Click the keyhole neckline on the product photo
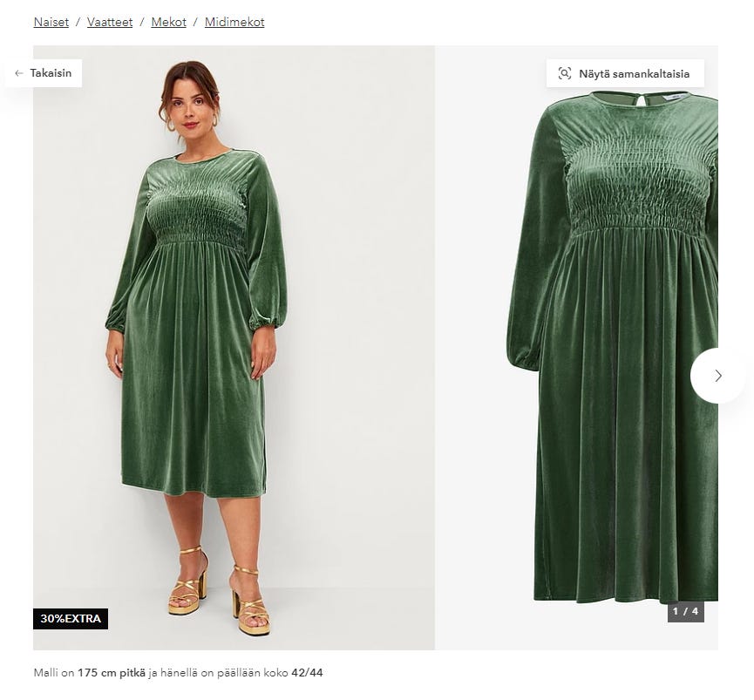 coord(642,100)
